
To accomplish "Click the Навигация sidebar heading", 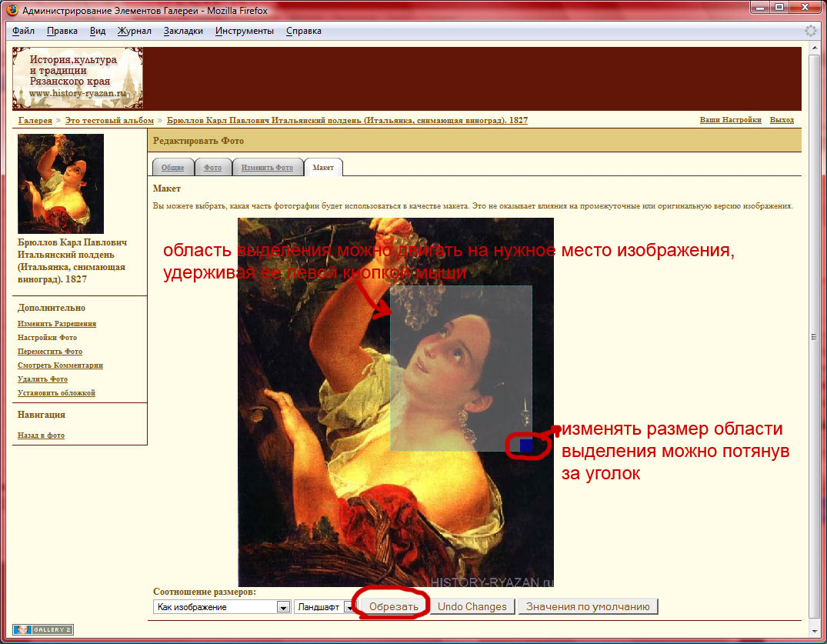I will (x=41, y=415).
